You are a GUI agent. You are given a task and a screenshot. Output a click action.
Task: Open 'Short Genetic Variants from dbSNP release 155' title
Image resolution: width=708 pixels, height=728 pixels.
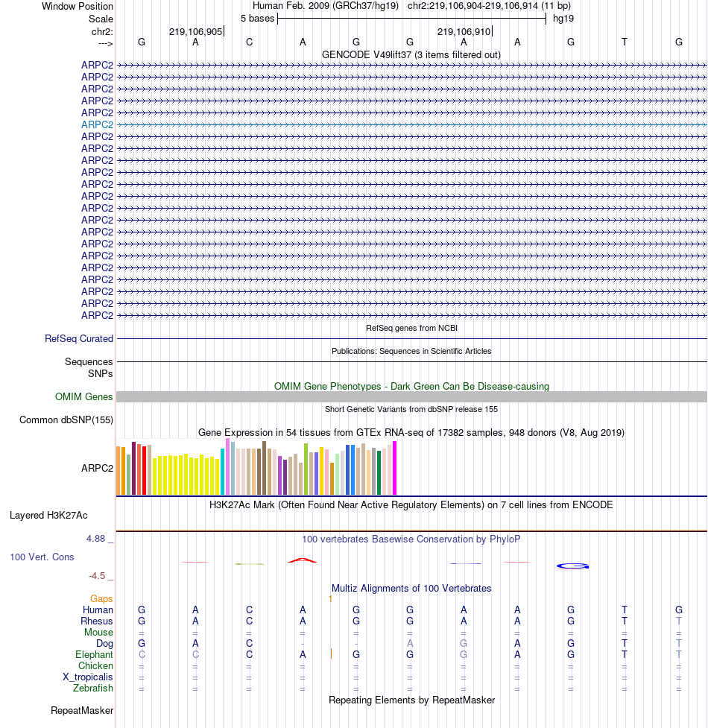click(x=411, y=410)
